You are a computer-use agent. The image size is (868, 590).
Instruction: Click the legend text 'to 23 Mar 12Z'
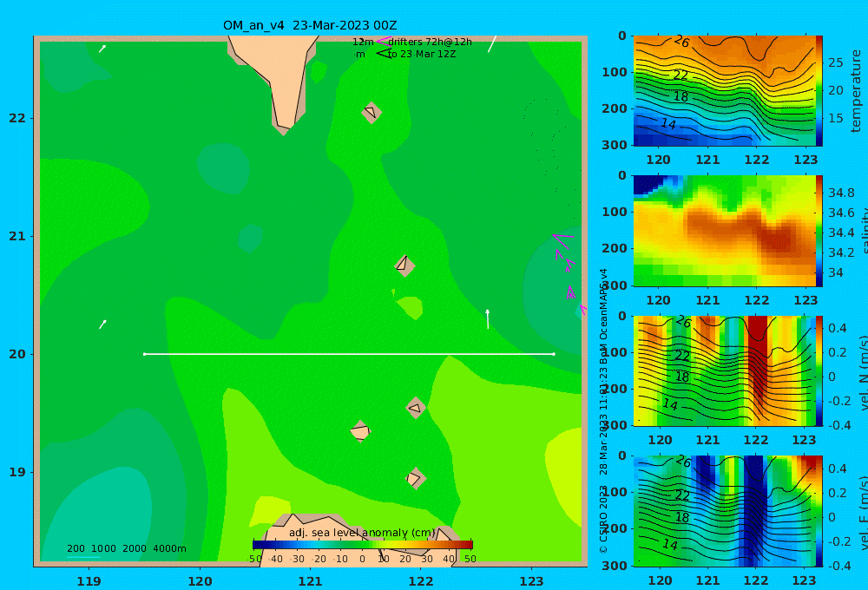(x=422, y=55)
